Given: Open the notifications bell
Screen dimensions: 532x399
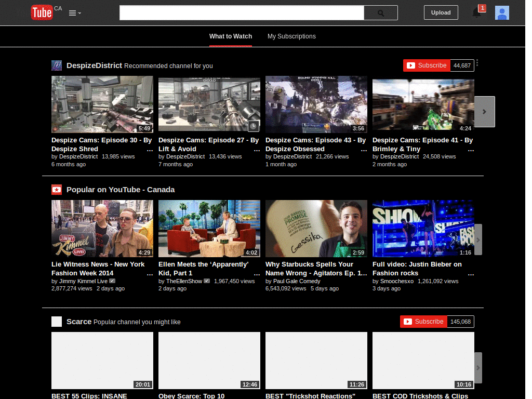Looking at the screenshot, I should tap(477, 12).
